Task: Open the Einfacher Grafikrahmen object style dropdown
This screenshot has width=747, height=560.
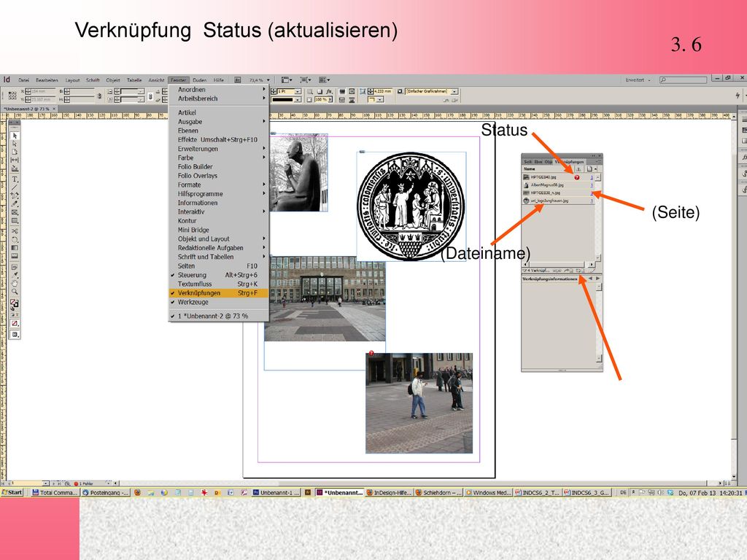Action: pyautogui.click(x=454, y=91)
